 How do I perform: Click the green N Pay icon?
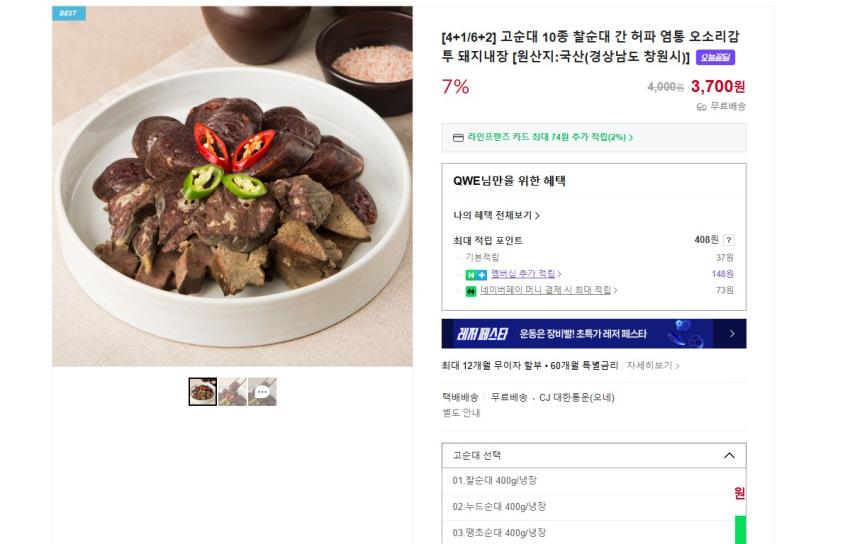471,291
